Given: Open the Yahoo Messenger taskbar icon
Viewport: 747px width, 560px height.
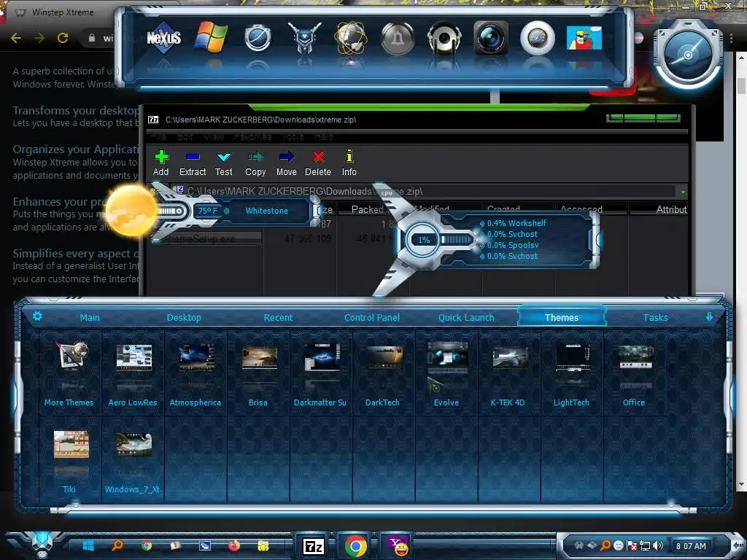Looking at the screenshot, I should click(398, 545).
